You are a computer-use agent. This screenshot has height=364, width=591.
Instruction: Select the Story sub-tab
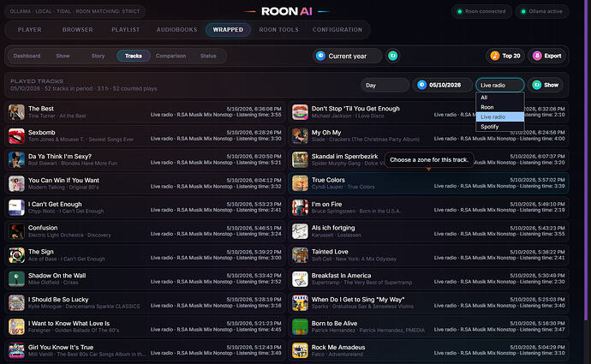click(x=98, y=56)
